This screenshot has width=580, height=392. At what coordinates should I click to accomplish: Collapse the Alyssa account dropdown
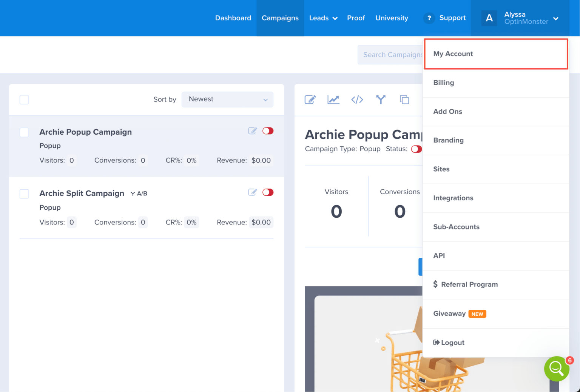(556, 18)
